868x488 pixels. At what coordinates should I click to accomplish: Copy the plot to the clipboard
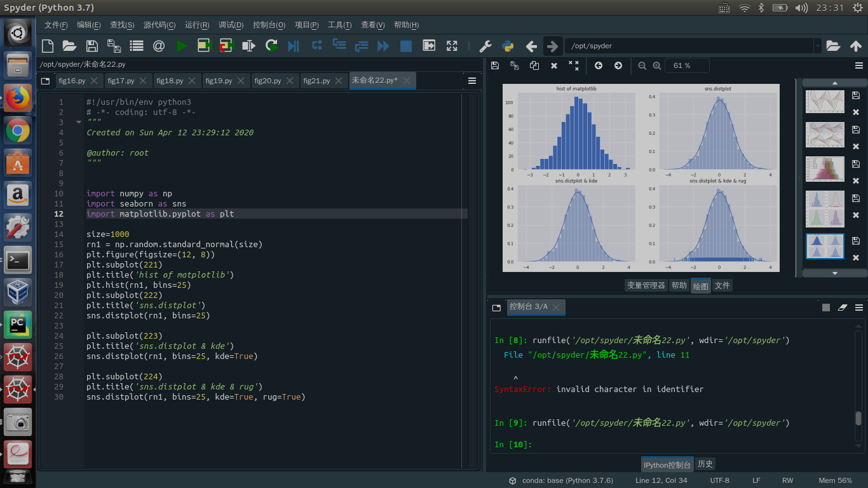[x=534, y=65]
